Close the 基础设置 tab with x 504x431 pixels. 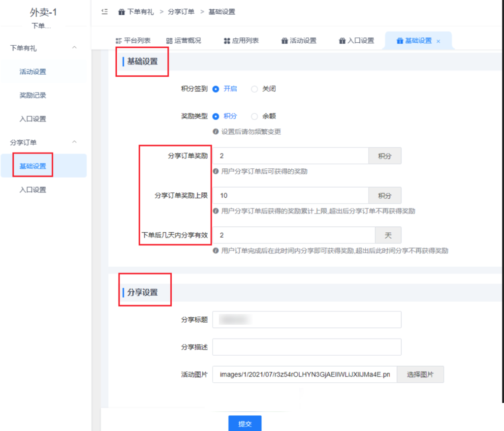pos(438,41)
